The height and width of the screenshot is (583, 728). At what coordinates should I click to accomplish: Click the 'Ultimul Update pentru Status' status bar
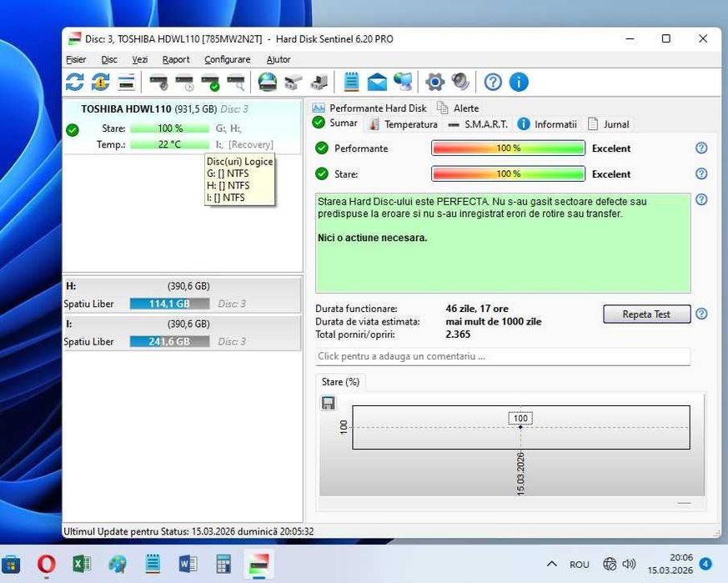click(x=188, y=531)
